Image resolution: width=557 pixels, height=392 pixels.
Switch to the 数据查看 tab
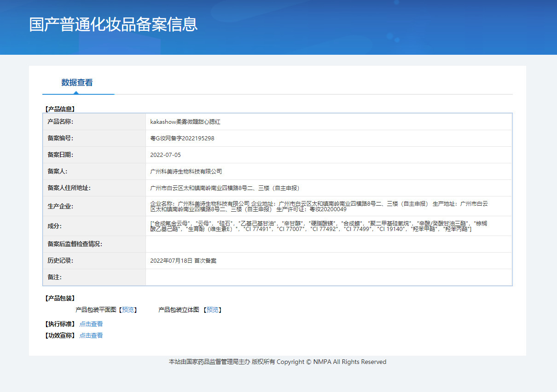(77, 83)
